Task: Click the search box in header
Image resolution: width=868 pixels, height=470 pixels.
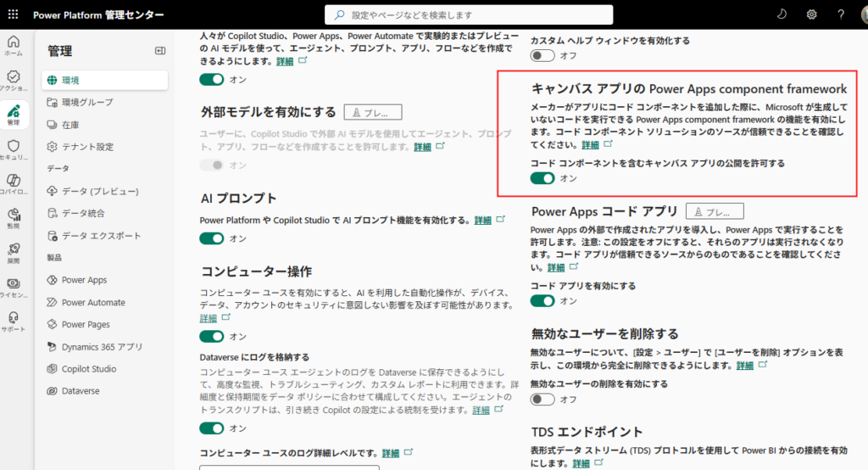Action: click(469, 14)
